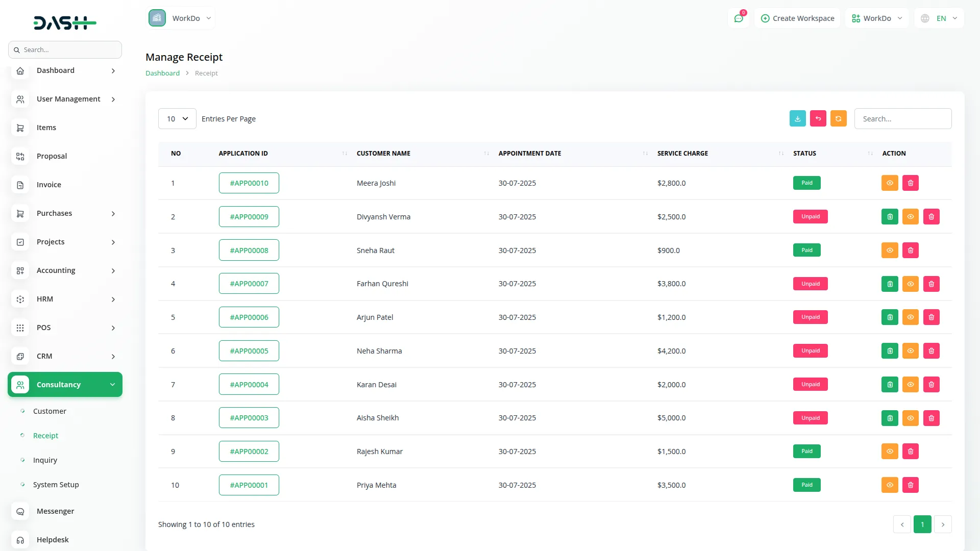Select System Setup in sidebar submenu
980x551 pixels.
(x=56, y=485)
